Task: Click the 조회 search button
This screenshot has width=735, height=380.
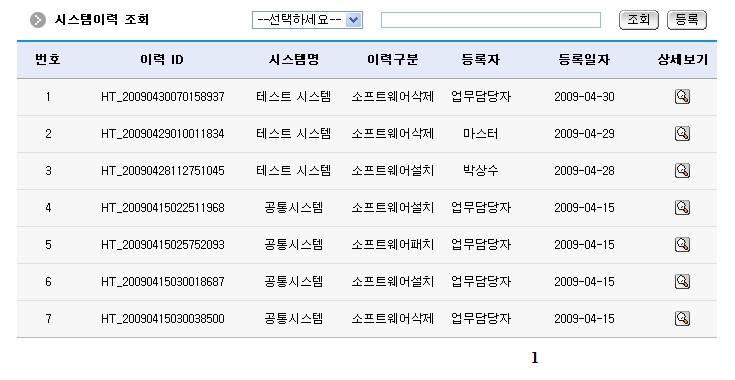Action: [x=638, y=20]
